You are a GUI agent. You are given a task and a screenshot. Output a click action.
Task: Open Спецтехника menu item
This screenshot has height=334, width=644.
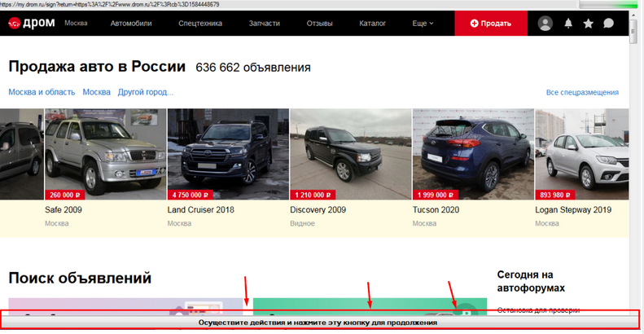pos(200,24)
